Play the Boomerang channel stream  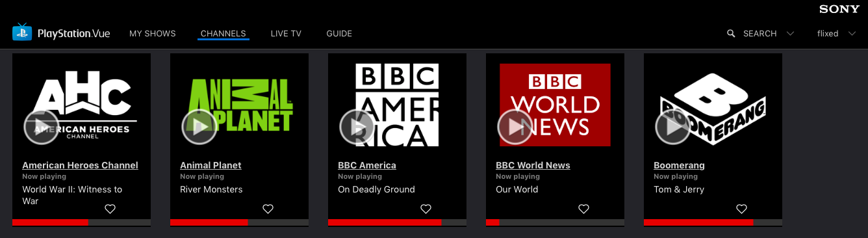(x=673, y=127)
